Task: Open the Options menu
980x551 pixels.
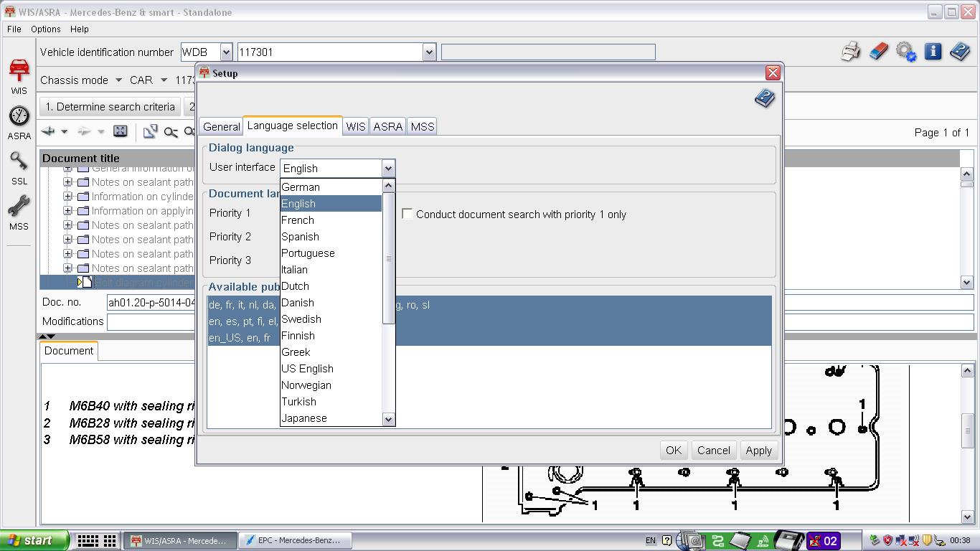Action: (45, 29)
